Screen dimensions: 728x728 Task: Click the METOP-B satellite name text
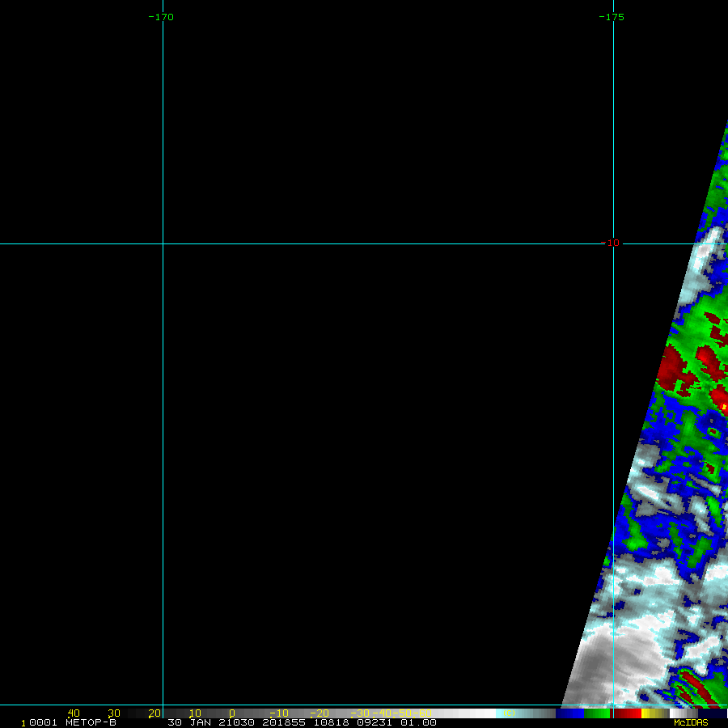click(x=91, y=722)
